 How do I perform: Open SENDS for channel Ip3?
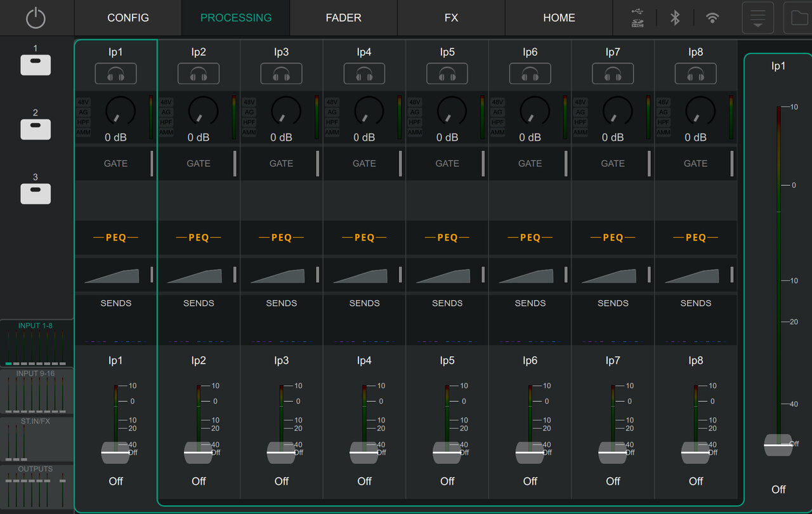[282, 320]
